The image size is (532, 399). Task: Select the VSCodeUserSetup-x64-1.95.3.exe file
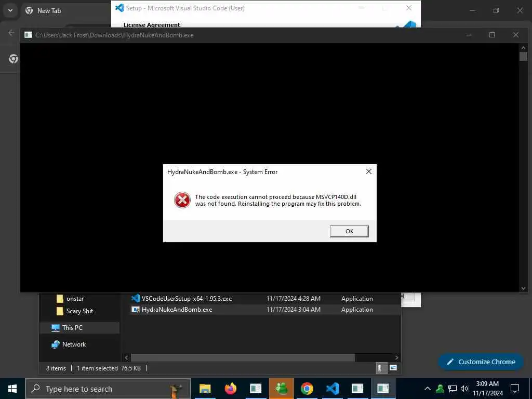(187, 299)
